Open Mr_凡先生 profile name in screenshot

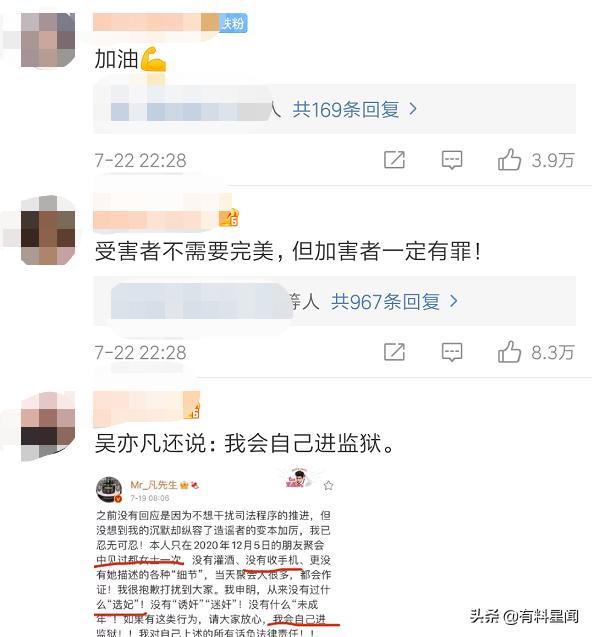point(154,485)
